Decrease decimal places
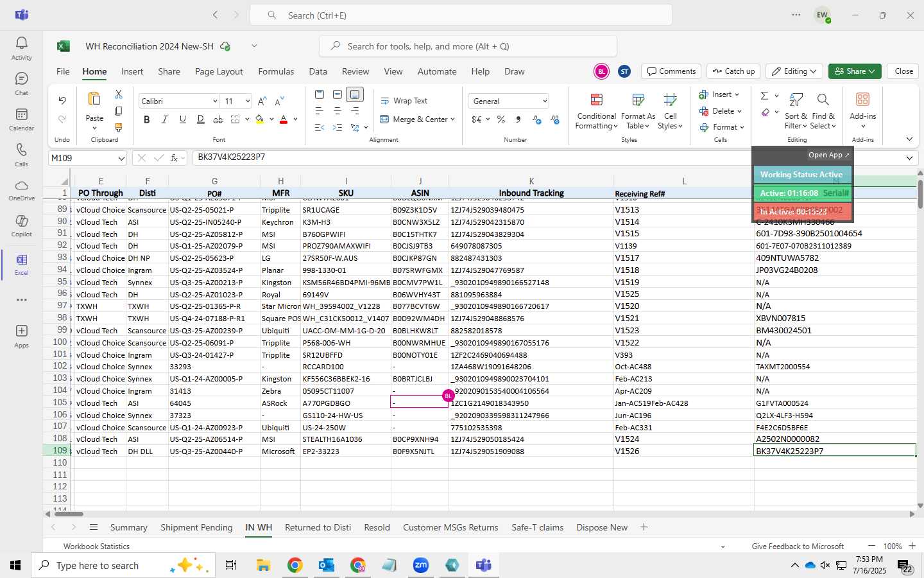Screen dimensions: 924x578 tap(555, 119)
